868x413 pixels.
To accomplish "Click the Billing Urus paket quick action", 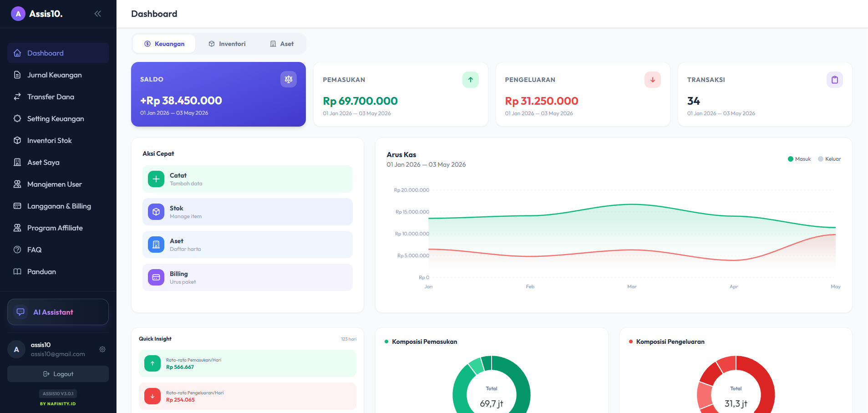I will click(x=248, y=277).
